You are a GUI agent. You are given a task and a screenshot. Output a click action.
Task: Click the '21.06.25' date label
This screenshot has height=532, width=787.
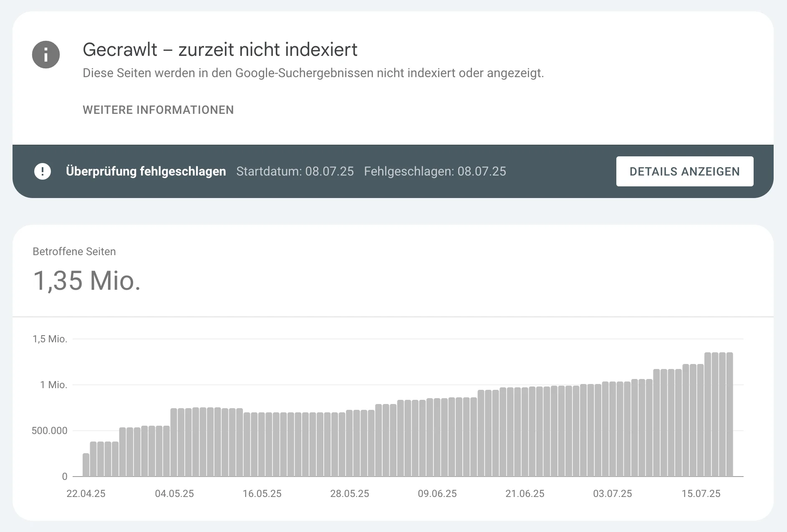[x=525, y=494]
